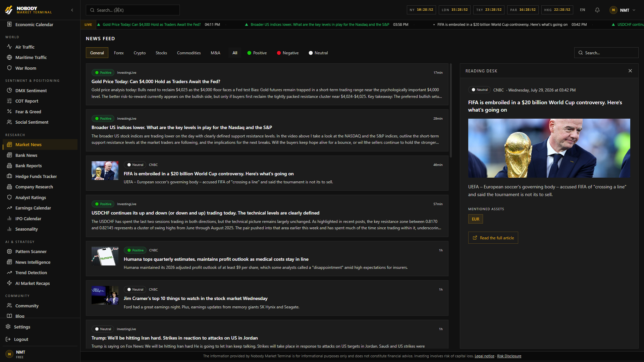Open Maritime Traffic globe icon
This screenshot has height=362, width=644.
tap(9, 57)
